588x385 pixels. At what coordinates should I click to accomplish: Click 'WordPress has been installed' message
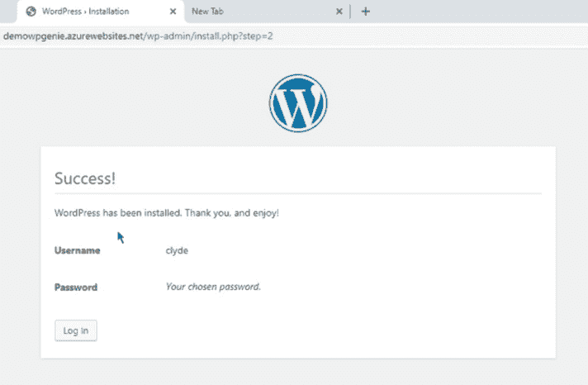click(x=167, y=213)
